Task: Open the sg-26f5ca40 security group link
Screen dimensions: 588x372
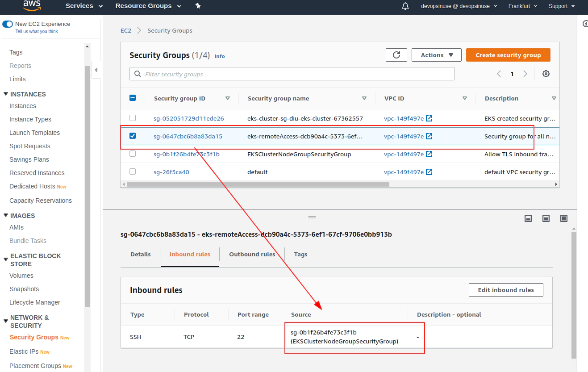Action: (171, 172)
